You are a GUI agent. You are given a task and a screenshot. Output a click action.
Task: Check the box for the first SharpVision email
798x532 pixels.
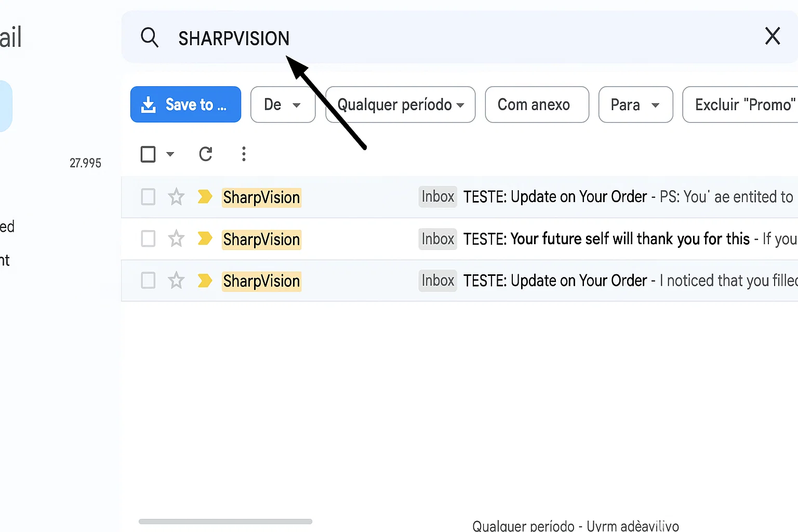click(148, 197)
